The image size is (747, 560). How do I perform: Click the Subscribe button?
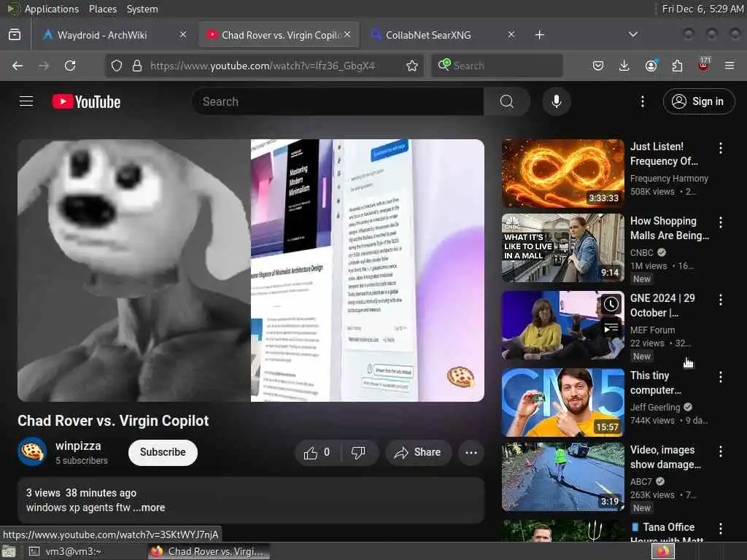(163, 452)
